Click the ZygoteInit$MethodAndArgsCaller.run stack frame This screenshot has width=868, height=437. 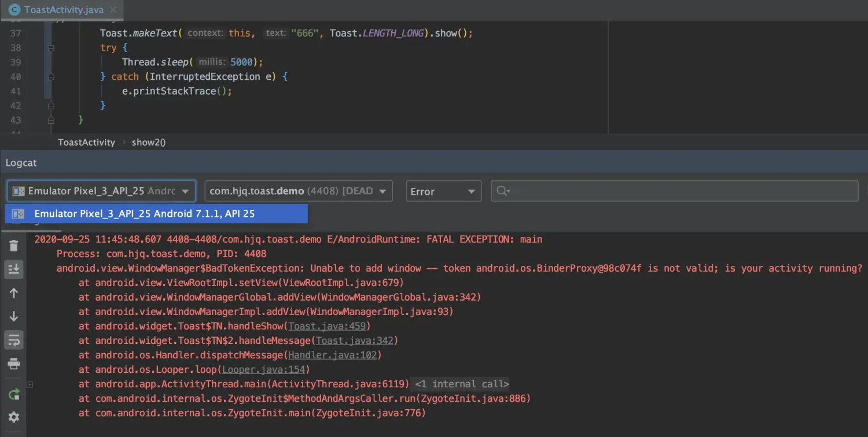305,399
